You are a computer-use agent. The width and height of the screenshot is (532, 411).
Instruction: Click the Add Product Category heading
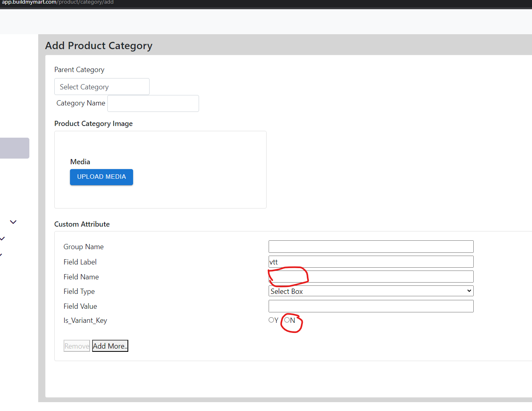(99, 45)
